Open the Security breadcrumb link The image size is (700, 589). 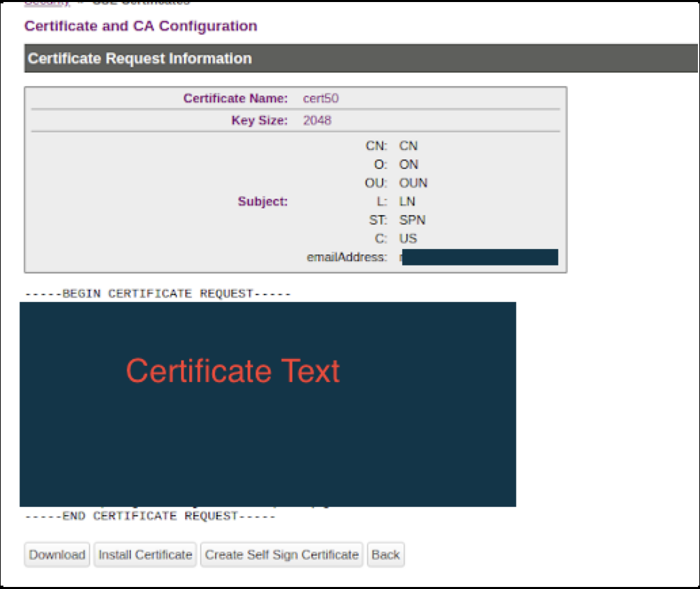47,3
